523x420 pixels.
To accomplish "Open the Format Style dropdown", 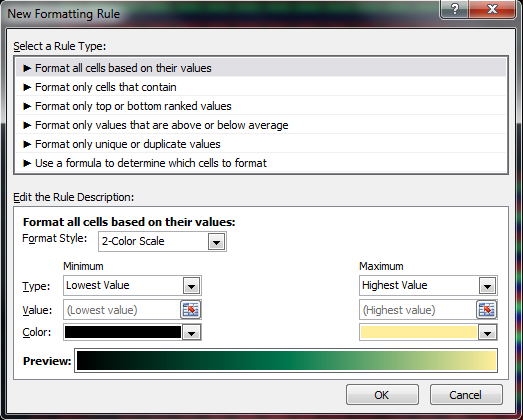I will (216, 242).
